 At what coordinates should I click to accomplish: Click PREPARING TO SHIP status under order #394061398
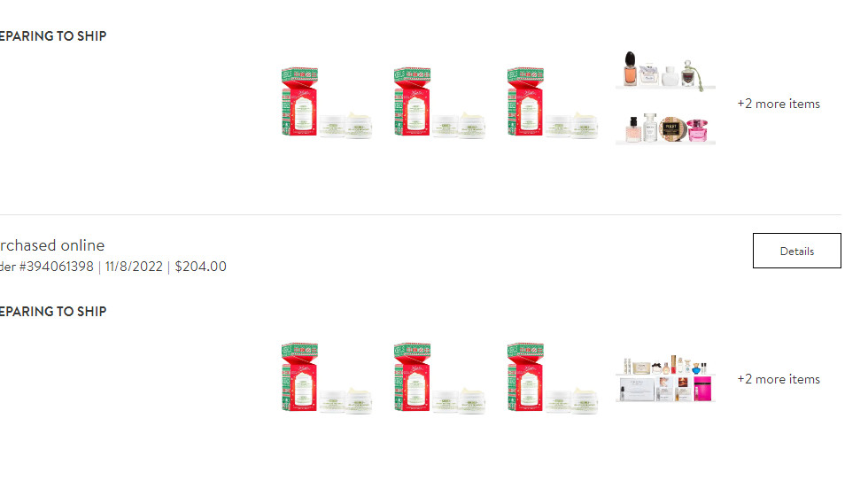coord(53,312)
